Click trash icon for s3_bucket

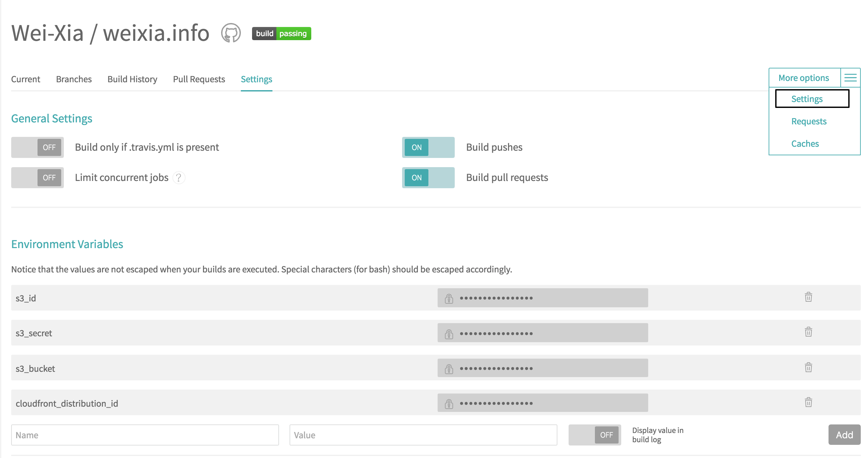[x=808, y=367]
